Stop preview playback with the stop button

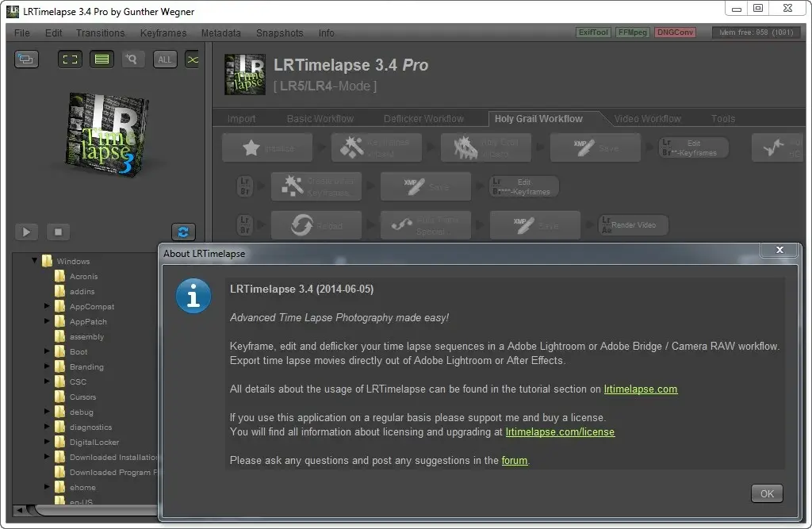[x=58, y=232]
